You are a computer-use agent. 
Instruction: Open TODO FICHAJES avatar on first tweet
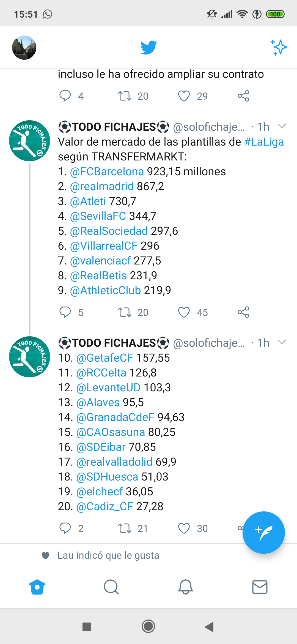[x=30, y=141]
